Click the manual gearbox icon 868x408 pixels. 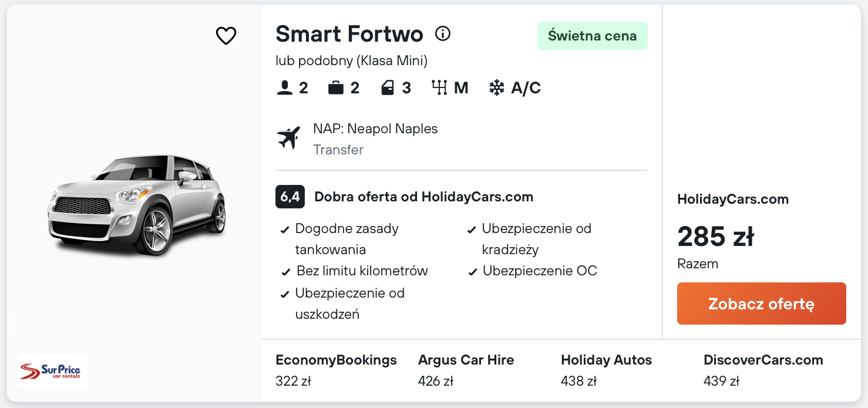click(x=439, y=88)
